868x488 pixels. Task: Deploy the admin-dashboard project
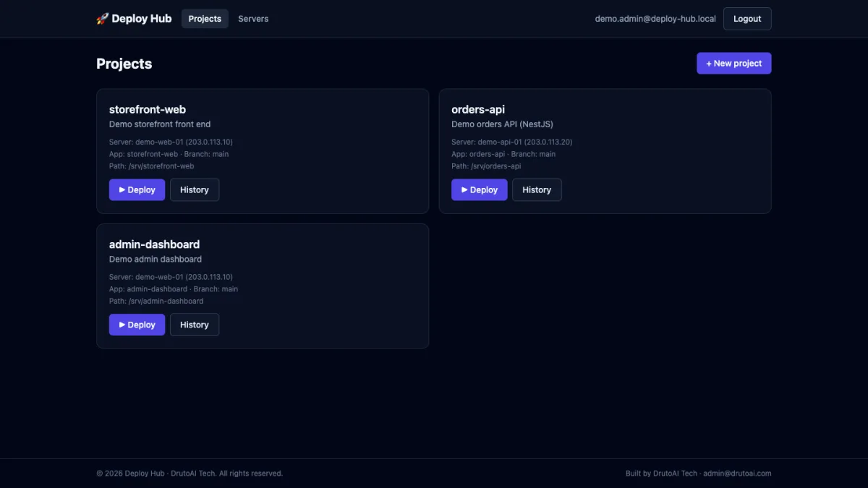(x=137, y=325)
